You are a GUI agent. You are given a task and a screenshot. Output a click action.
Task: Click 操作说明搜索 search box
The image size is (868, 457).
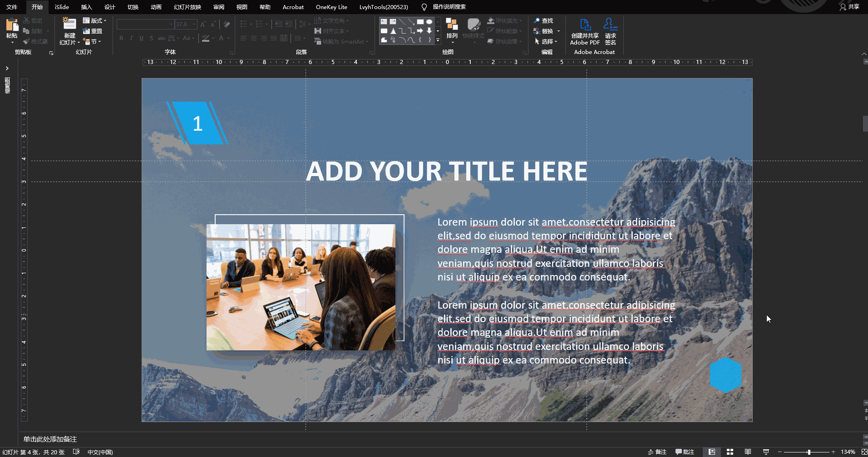point(449,7)
